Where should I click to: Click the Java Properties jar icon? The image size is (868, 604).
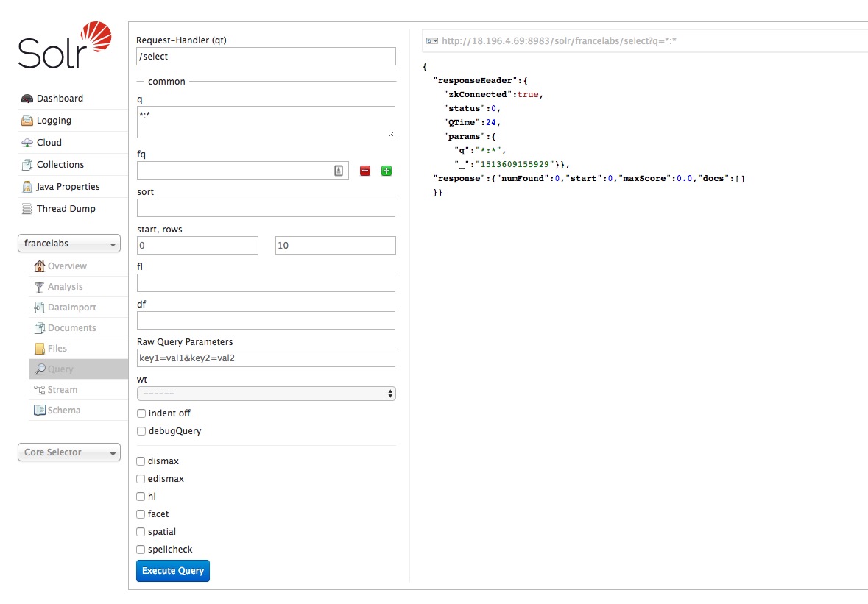coord(27,187)
